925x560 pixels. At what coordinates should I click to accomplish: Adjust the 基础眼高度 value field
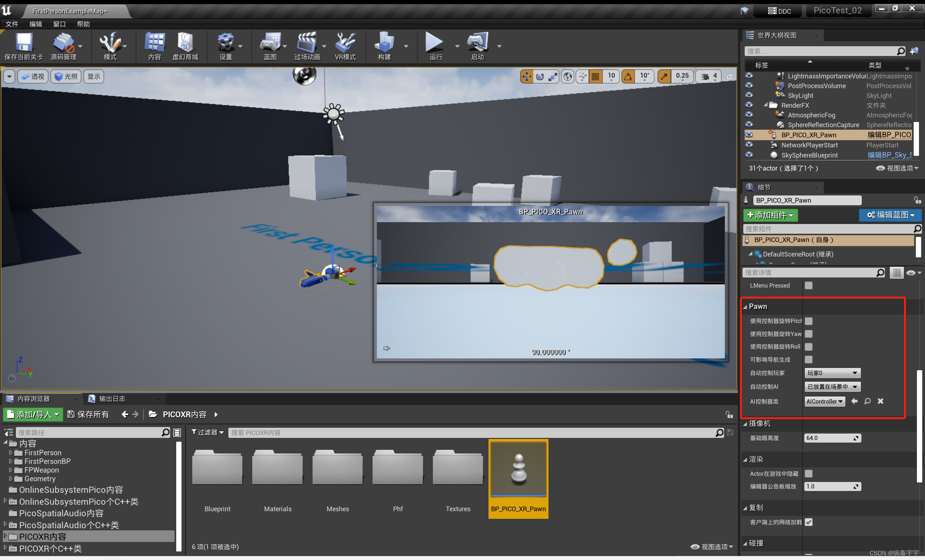point(832,438)
